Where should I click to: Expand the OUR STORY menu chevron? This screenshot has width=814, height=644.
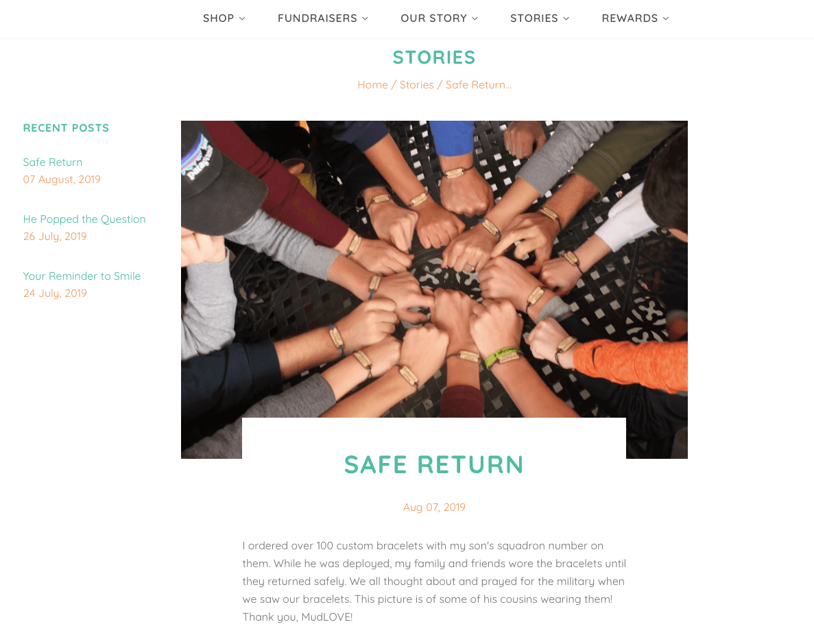[x=475, y=19]
